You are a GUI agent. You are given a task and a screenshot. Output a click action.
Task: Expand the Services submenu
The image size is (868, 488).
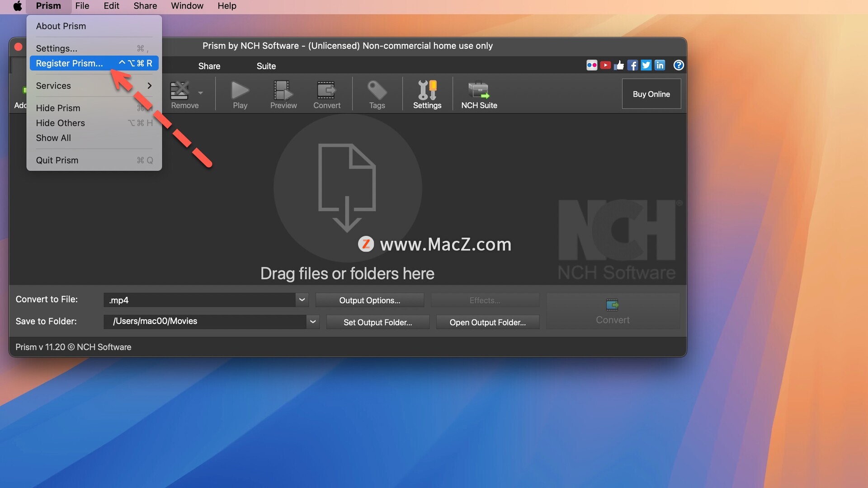click(94, 86)
